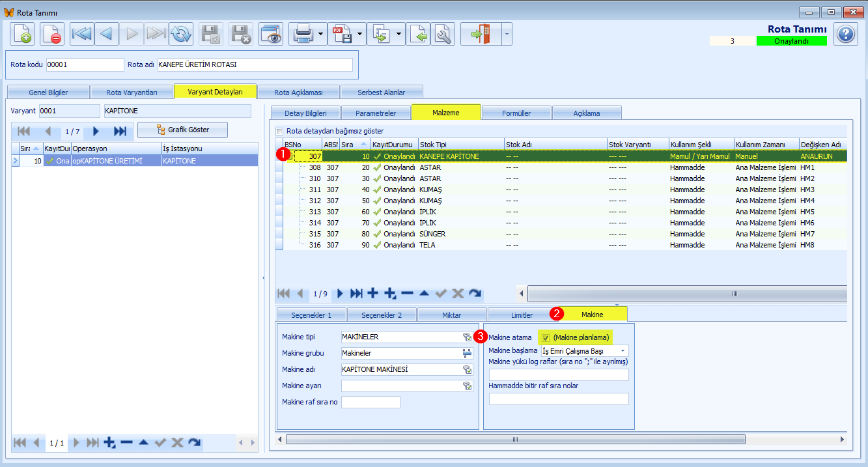Select the SÜNGER material row
Image resolution: width=868 pixels, height=467 pixels.
coord(565,234)
